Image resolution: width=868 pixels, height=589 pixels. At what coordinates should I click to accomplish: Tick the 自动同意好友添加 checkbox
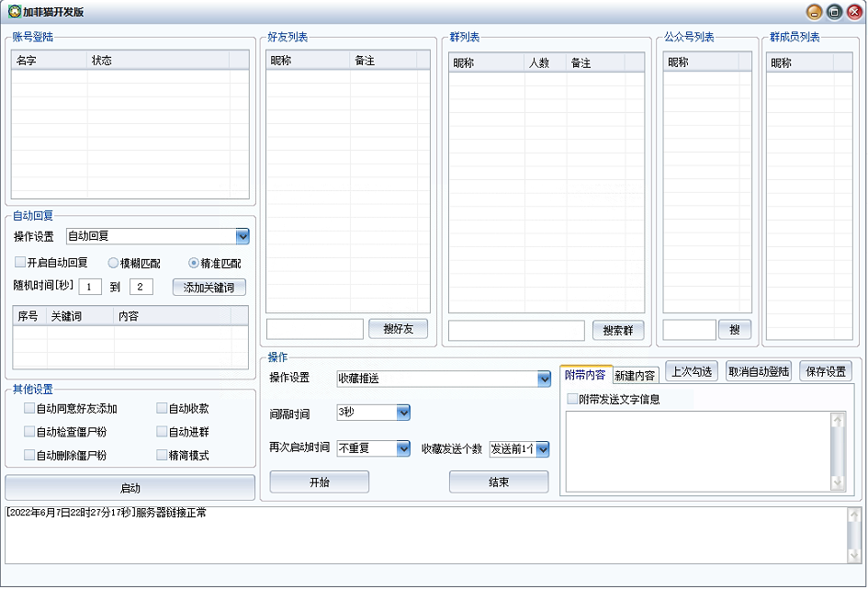[29, 408]
